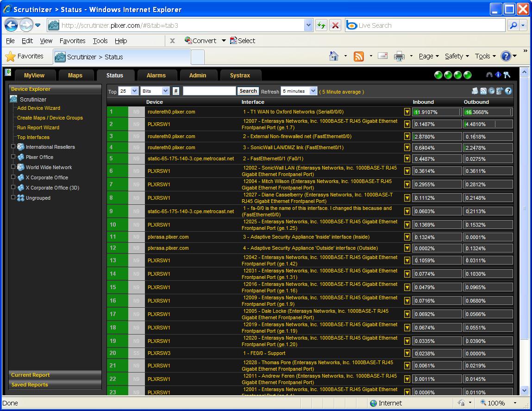Open the IE Tools menu in menu bar

click(x=100, y=41)
